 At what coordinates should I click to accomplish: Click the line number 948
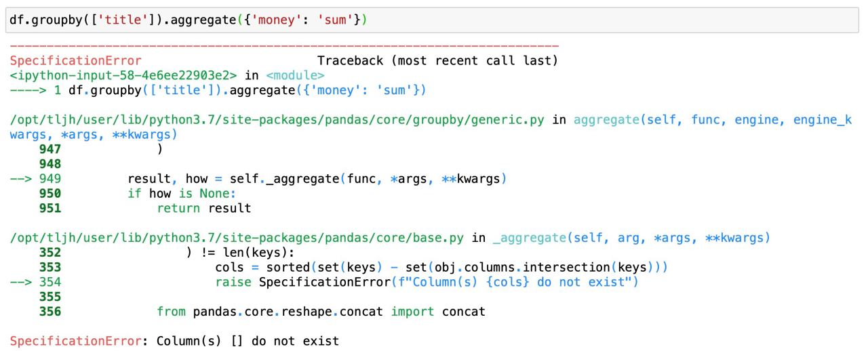50,164
